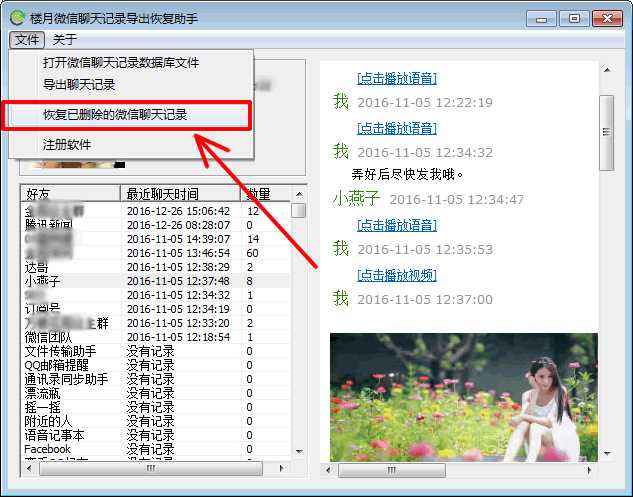
Task: Click chat panel scroll right arrow
Action: coord(589,470)
